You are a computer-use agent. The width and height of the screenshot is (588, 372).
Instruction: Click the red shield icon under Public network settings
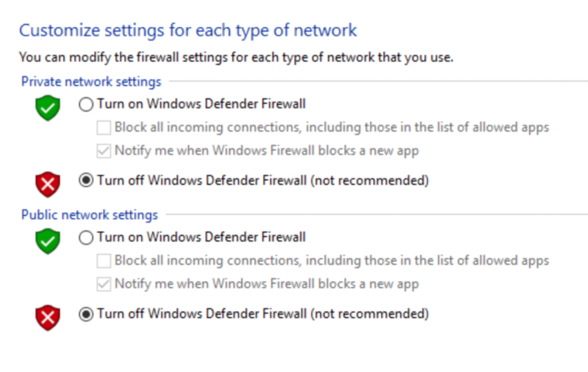click(x=48, y=317)
